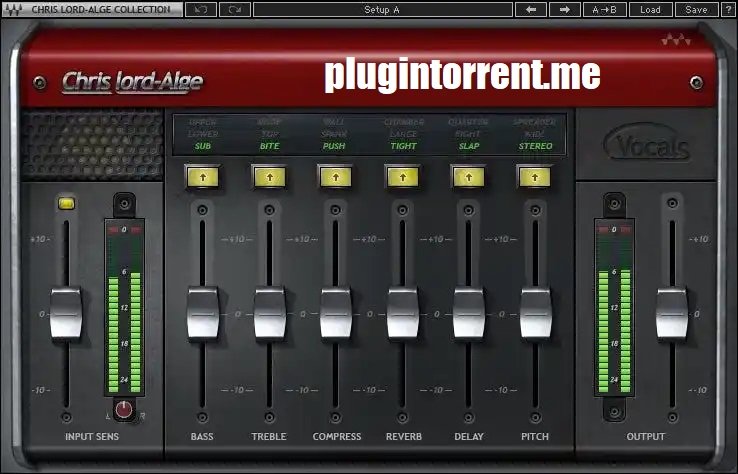Select the SUB bass mode label
The width and height of the screenshot is (738, 474).
(x=203, y=146)
